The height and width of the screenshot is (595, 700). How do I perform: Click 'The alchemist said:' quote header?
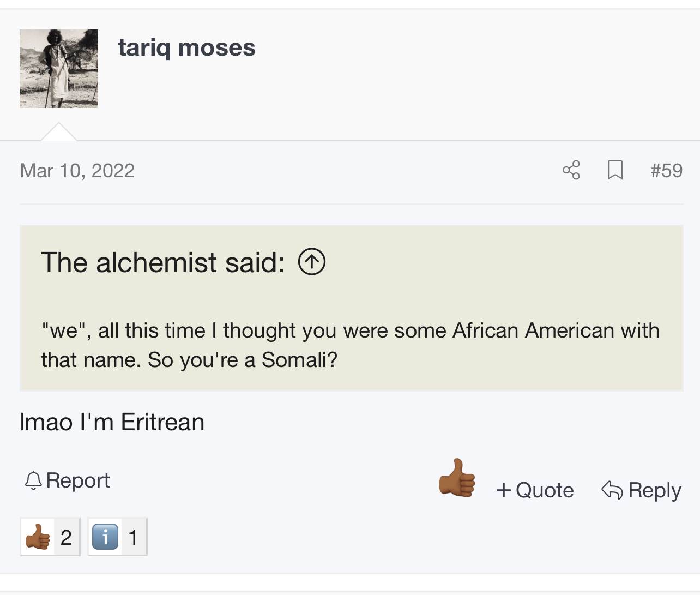[163, 262]
